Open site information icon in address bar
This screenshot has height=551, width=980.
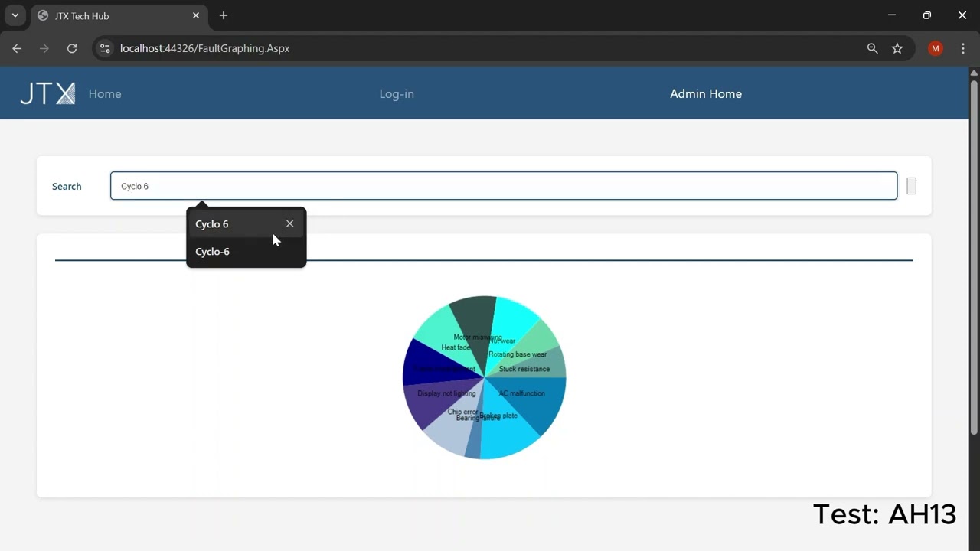(106, 48)
